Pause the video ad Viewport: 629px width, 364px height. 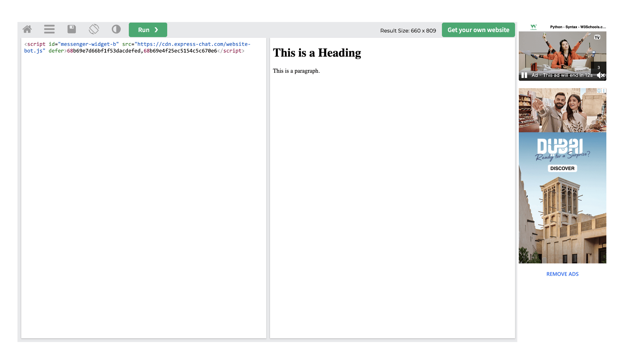pos(524,75)
